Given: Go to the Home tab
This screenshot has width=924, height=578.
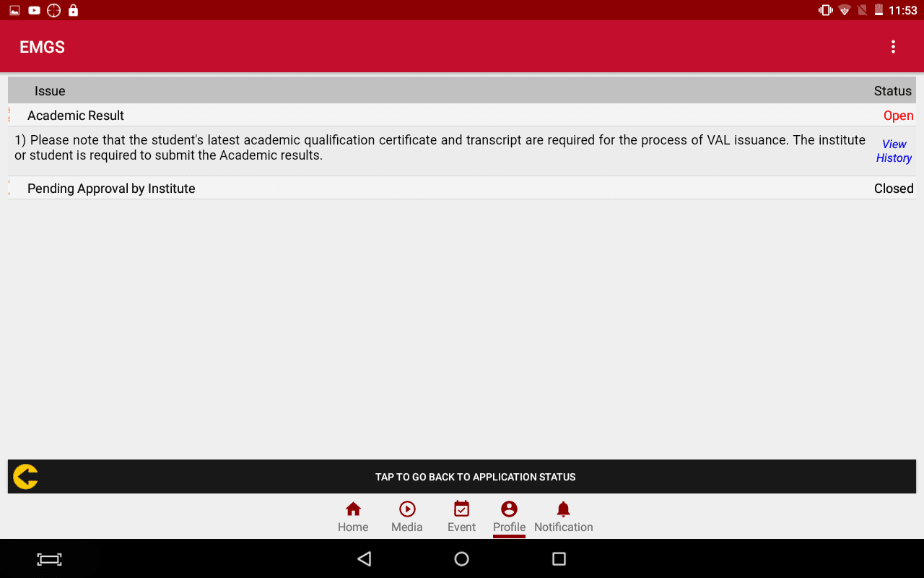Looking at the screenshot, I should (x=353, y=517).
